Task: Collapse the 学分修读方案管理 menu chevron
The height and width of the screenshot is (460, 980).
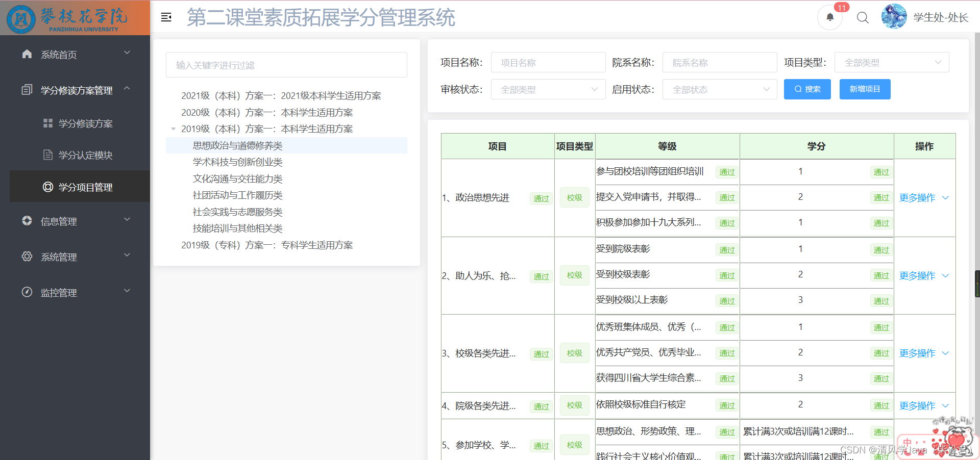Action: [127, 88]
